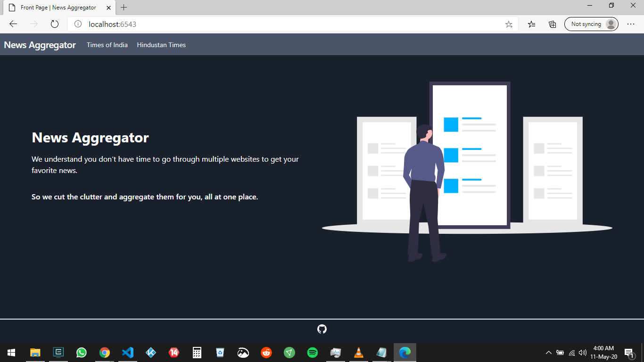Click the 'So we cut the clutter' tagline
Image resolution: width=644 pixels, height=362 pixels.
(x=145, y=197)
